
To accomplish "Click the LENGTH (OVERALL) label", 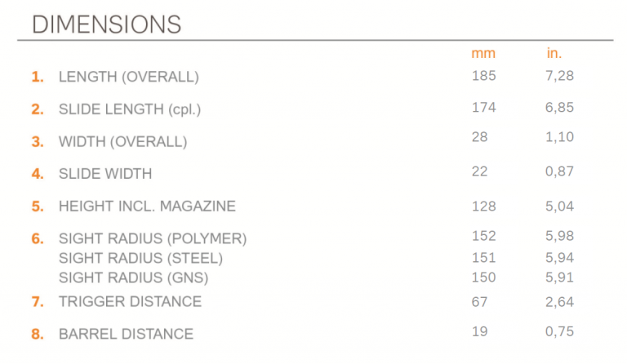I will [x=129, y=77].
